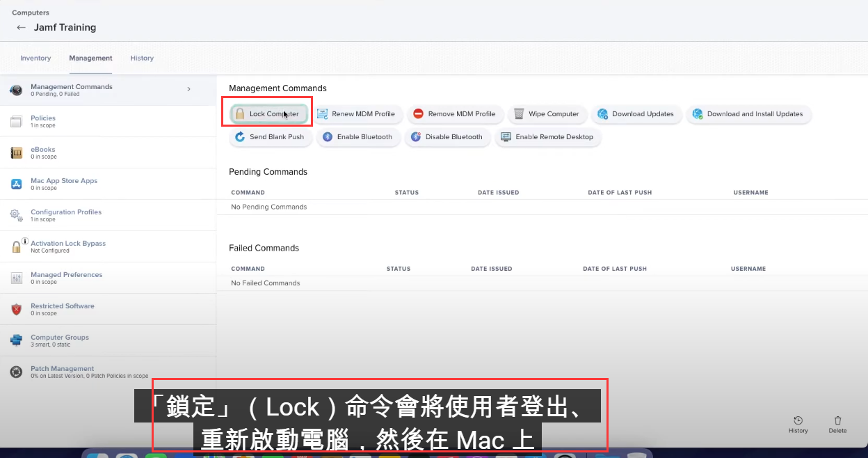Switch to the History tab
The width and height of the screenshot is (868, 458).
(142, 58)
